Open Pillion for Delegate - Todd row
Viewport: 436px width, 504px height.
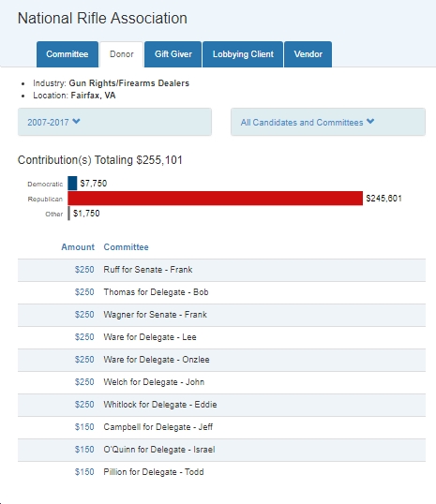pos(221,472)
